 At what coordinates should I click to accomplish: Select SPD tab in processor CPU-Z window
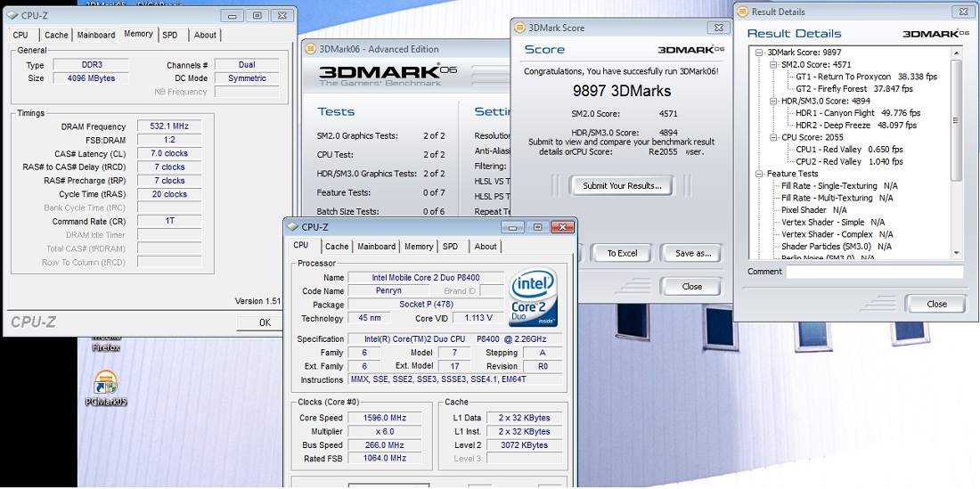451,247
